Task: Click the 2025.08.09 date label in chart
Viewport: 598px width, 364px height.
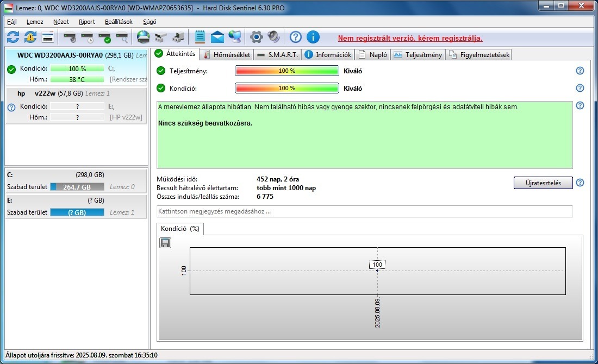Action: pos(377,313)
